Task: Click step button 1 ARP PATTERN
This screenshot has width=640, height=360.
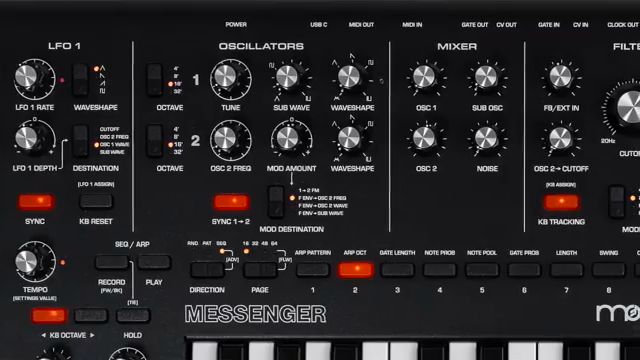Action: click(x=313, y=270)
